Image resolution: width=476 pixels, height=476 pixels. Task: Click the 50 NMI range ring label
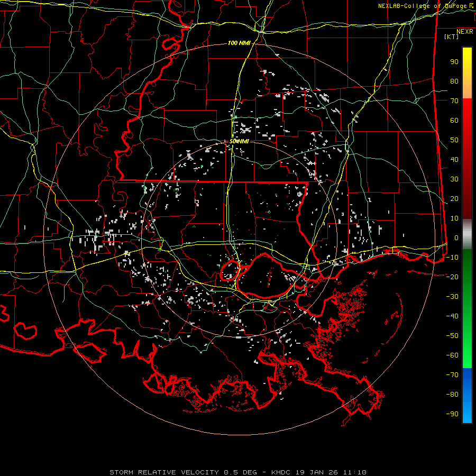click(239, 141)
